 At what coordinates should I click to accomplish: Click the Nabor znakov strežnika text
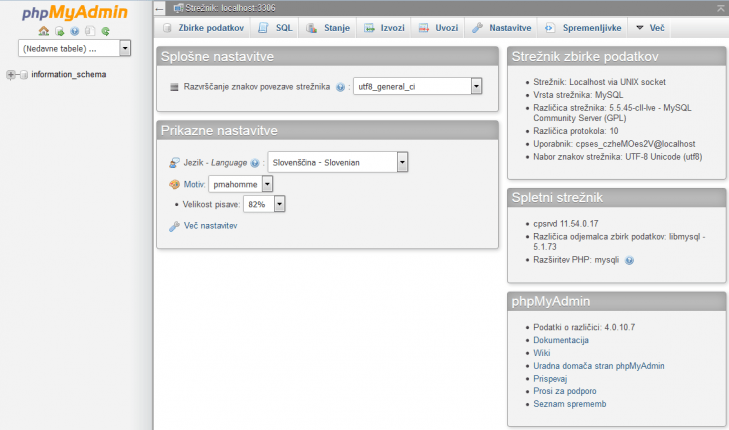click(x=617, y=157)
